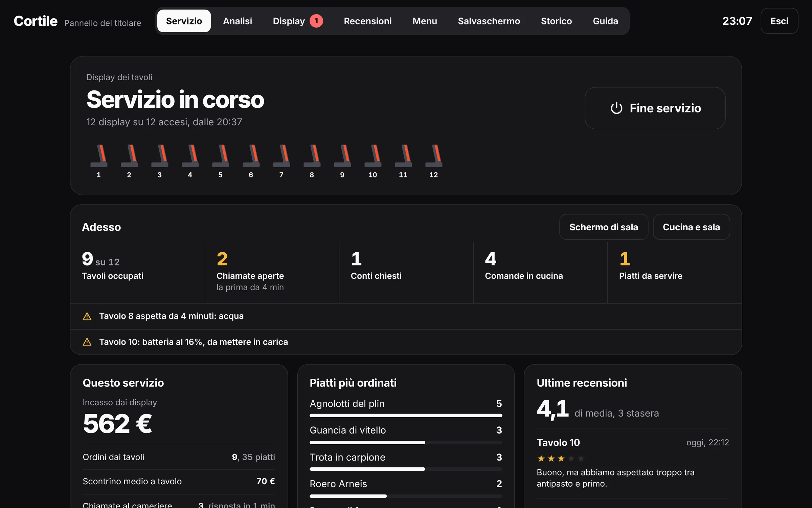The height and width of the screenshot is (508, 812).
Task: Open the table 8 display icon
Action: tap(312, 156)
